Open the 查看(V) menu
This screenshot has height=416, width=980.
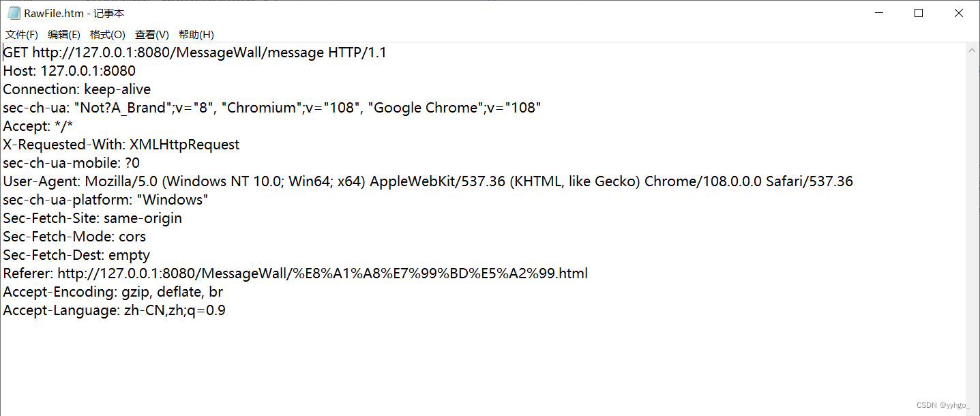pyautogui.click(x=152, y=34)
